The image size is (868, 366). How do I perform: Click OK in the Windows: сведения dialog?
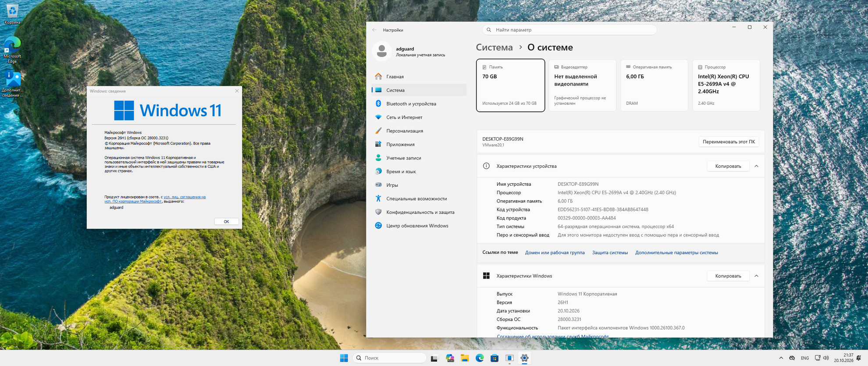(226, 221)
